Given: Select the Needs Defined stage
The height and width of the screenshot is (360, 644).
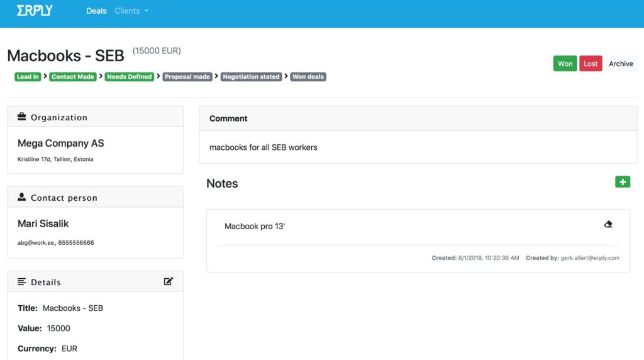Looking at the screenshot, I should coord(130,77).
